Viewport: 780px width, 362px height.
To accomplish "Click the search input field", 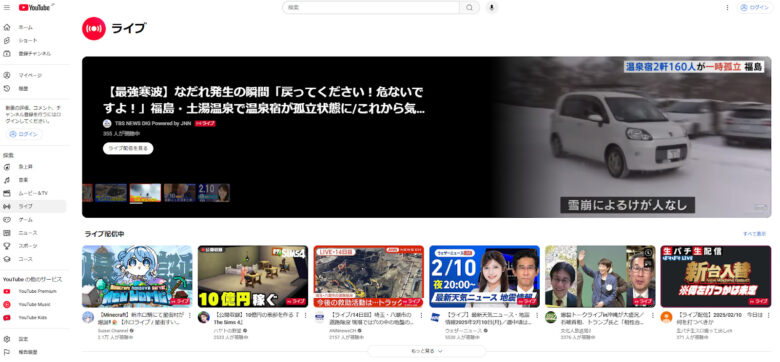I will [x=371, y=7].
